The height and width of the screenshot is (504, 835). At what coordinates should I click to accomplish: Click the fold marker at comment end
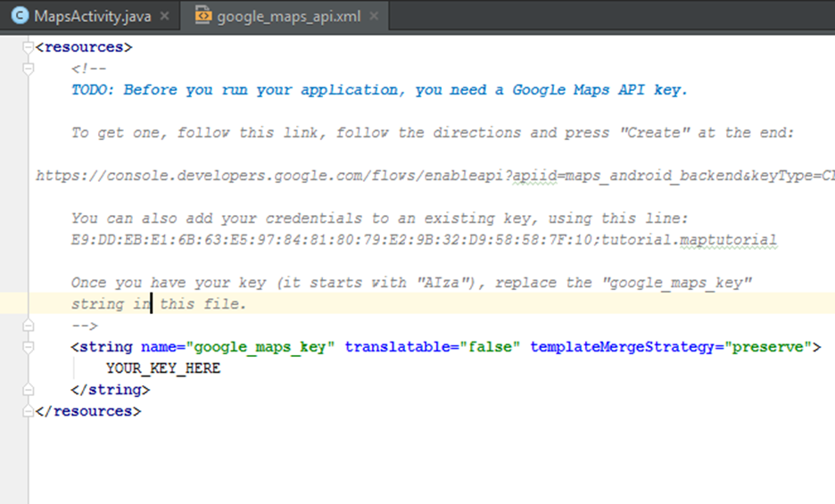[x=28, y=326]
